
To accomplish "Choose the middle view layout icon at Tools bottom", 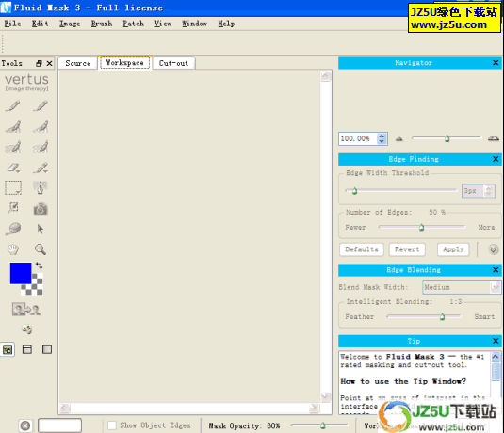I will [x=27, y=349].
